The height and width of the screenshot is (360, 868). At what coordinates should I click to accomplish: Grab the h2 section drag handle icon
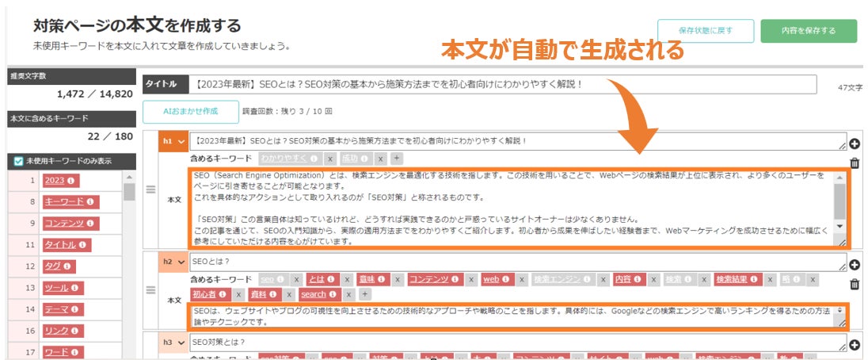pyautogui.click(x=150, y=289)
